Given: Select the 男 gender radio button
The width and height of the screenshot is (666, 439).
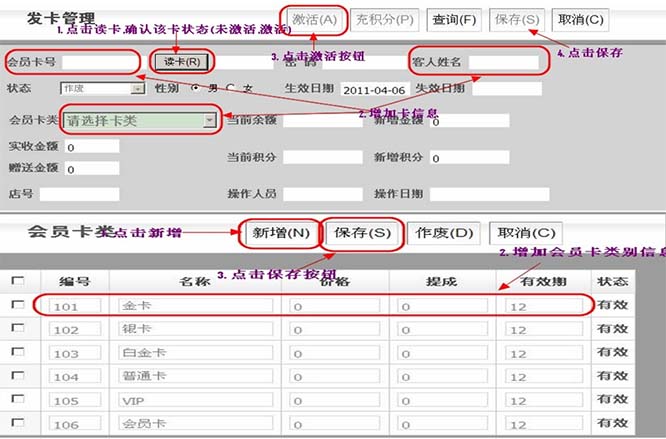Looking at the screenshot, I should click(x=196, y=88).
